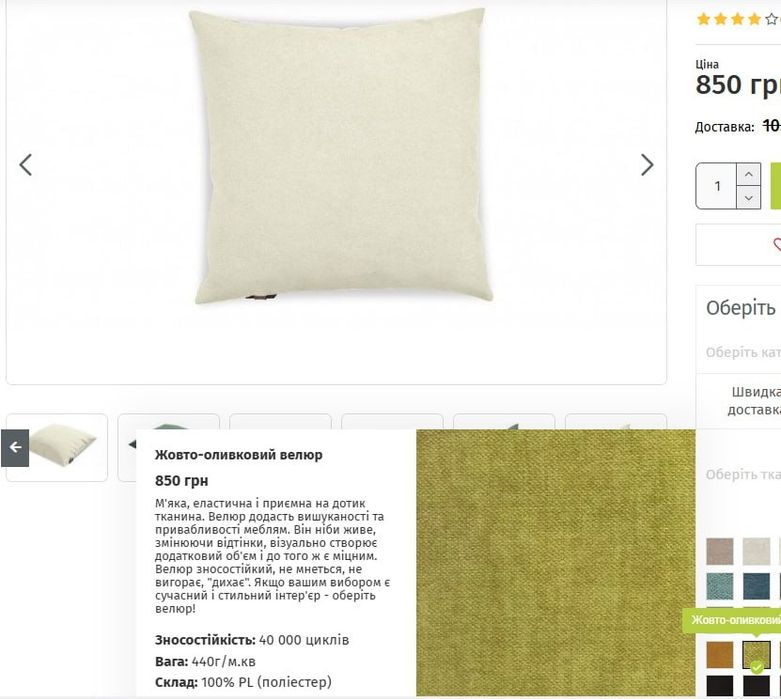Click the main pillow product image
This screenshot has height=699, width=781.
pyautogui.click(x=341, y=157)
